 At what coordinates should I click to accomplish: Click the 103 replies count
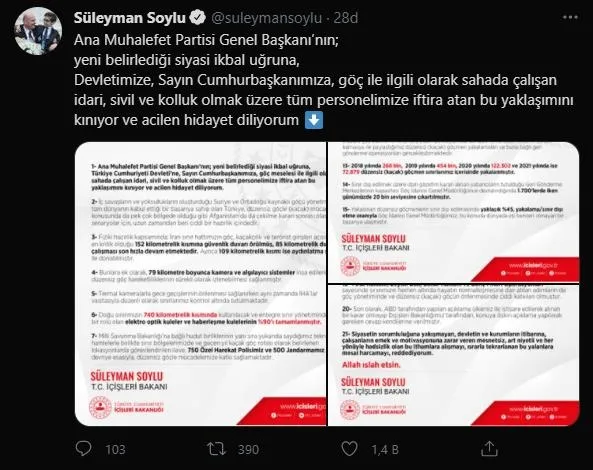point(115,449)
